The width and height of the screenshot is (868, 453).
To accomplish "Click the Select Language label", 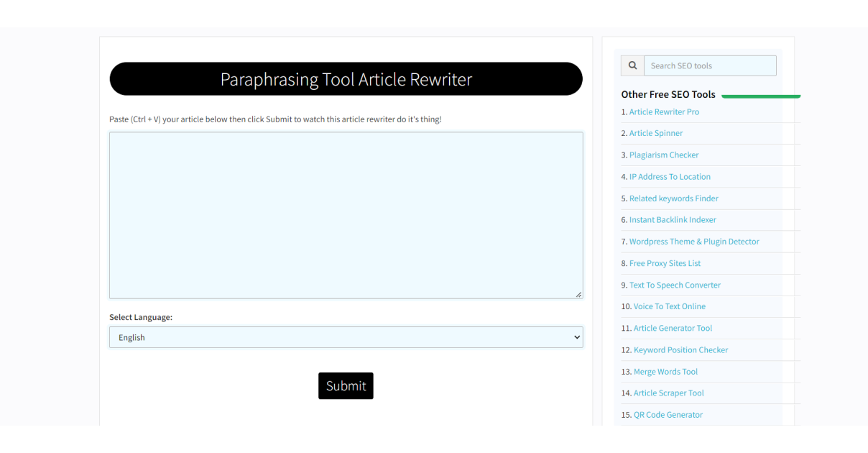I will pos(141,317).
